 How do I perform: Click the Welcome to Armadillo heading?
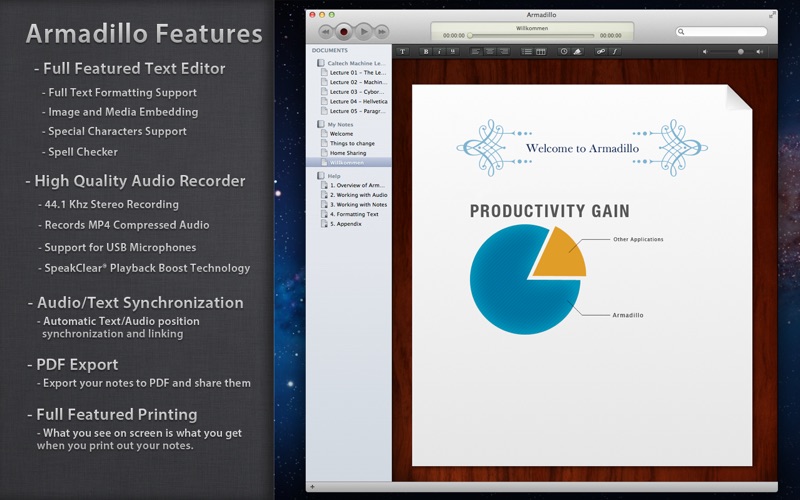pyautogui.click(x=582, y=148)
